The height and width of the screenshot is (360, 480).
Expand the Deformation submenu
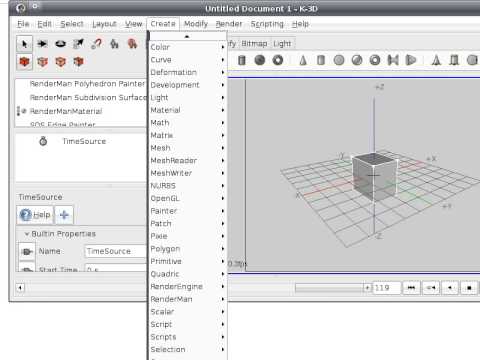[187, 72]
